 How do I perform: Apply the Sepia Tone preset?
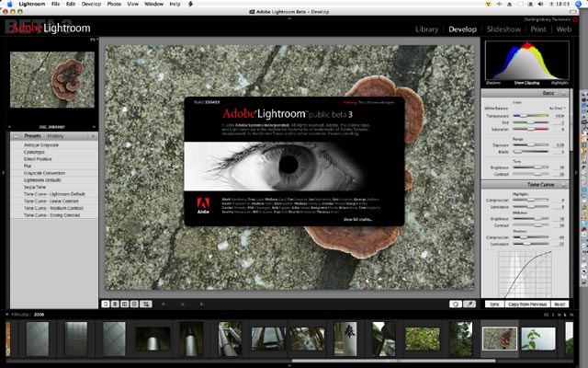pyautogui.click(x=54, y=187)
